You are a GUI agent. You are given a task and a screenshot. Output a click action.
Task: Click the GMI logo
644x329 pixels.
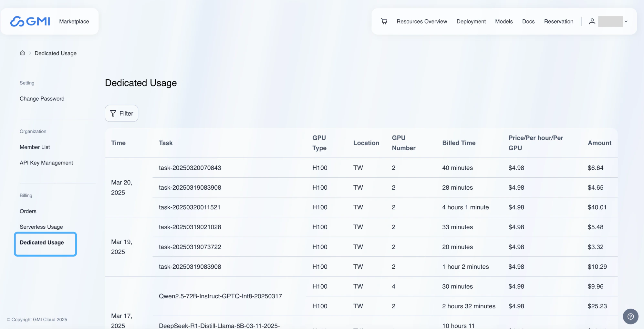tap(30, 21)
